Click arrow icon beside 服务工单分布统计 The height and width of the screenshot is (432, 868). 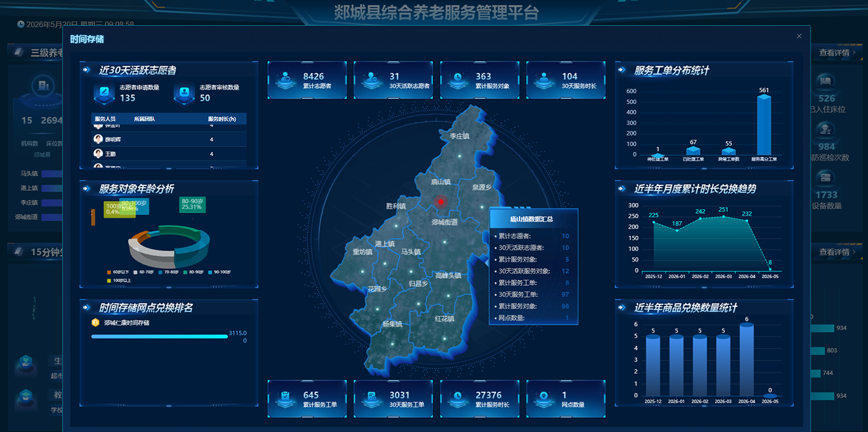[x=621, y=69]
